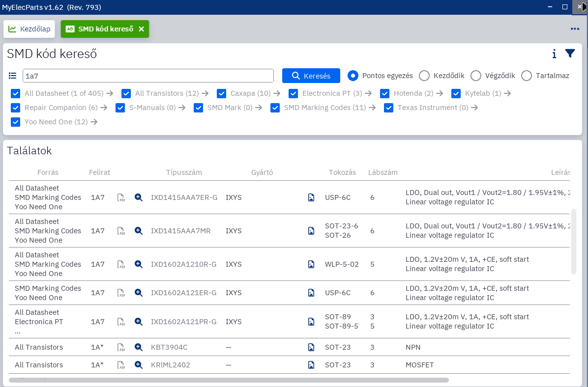Click the Keresés search button
588x387 pixels.
tap(311, 76)
